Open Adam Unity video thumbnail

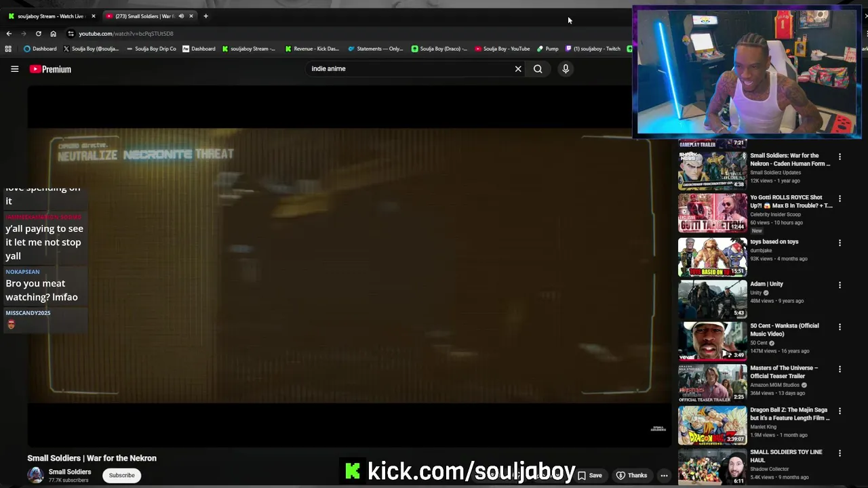point(712,298)
